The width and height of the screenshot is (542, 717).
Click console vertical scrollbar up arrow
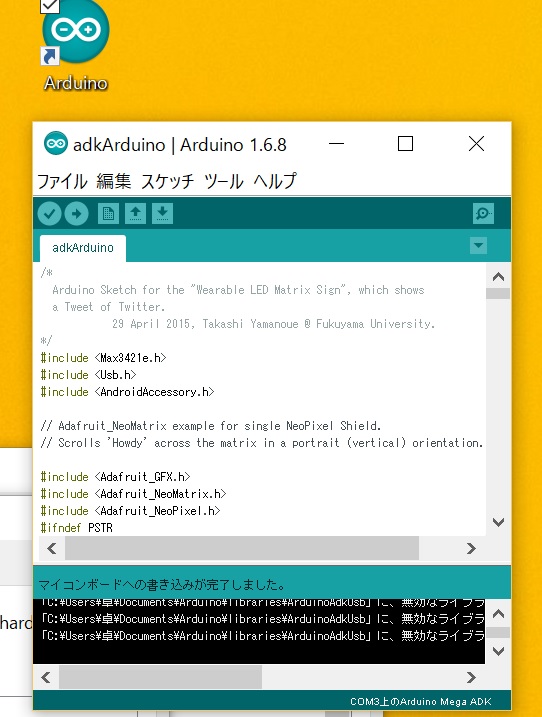pos(498,614)
